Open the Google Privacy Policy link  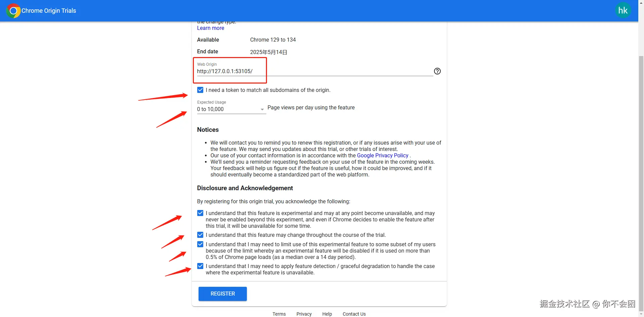point(383,155)
